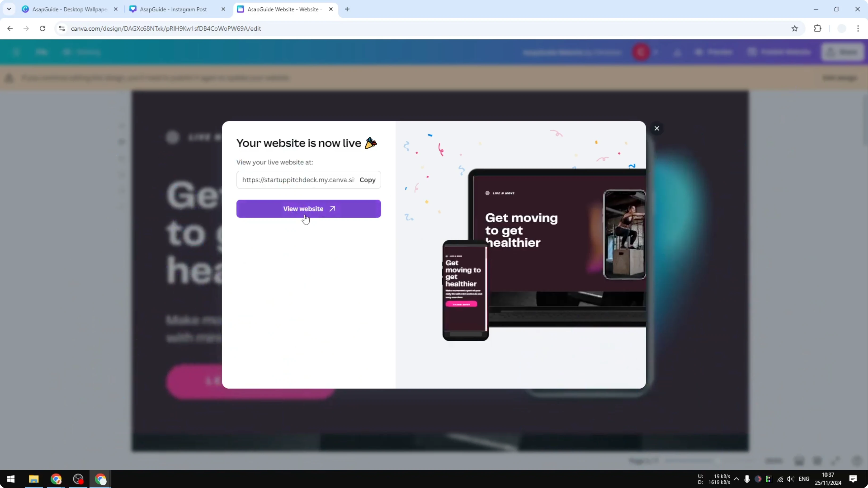Click the View website button
Screen dimensions: 868x488
point(308,208)
